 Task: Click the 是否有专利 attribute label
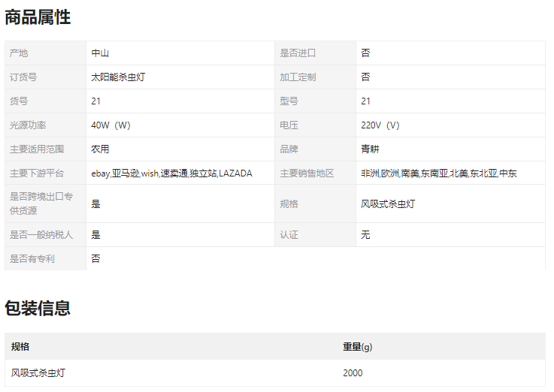[32, 259]
